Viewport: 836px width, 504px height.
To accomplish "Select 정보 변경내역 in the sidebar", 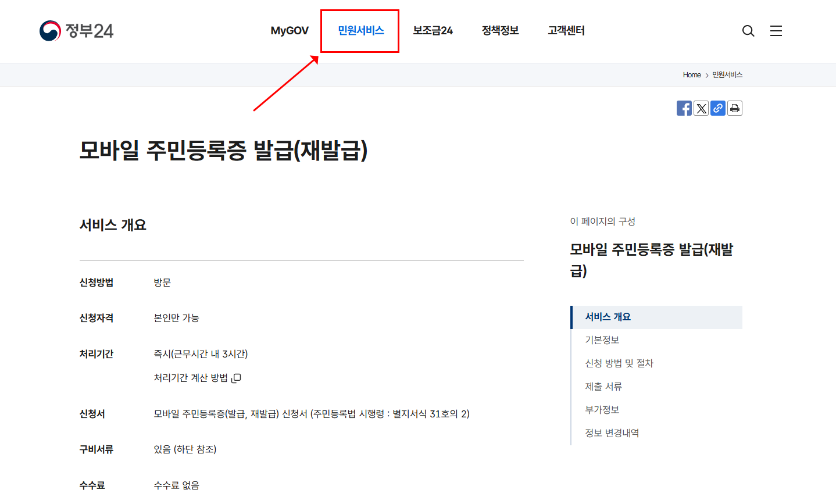I will click(x=612, y=432).
